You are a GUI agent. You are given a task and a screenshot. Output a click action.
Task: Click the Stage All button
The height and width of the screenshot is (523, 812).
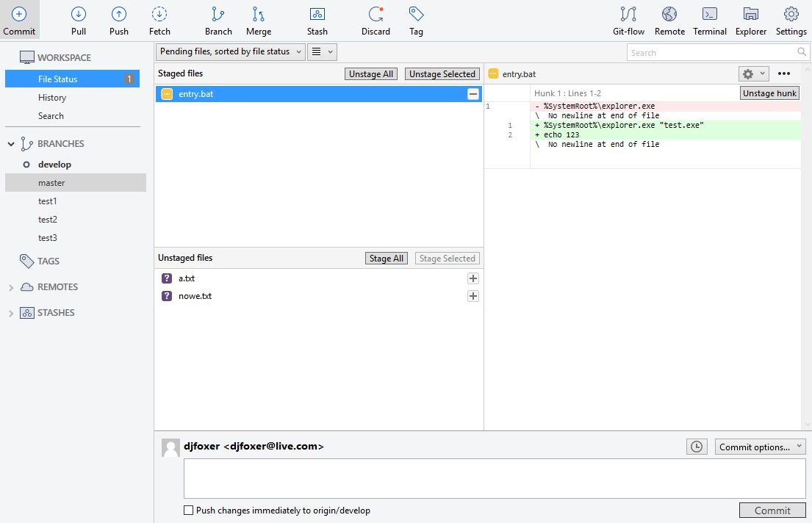[x=387, y=259]
